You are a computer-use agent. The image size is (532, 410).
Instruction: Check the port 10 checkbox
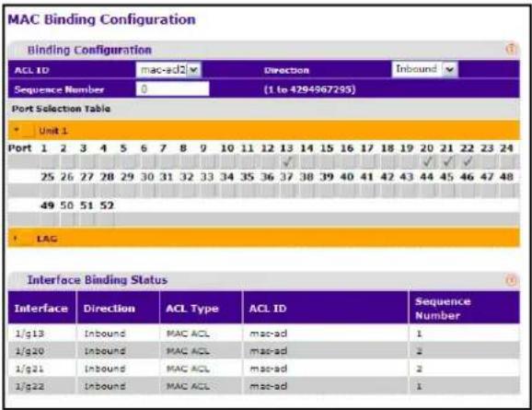pos(227,161)
